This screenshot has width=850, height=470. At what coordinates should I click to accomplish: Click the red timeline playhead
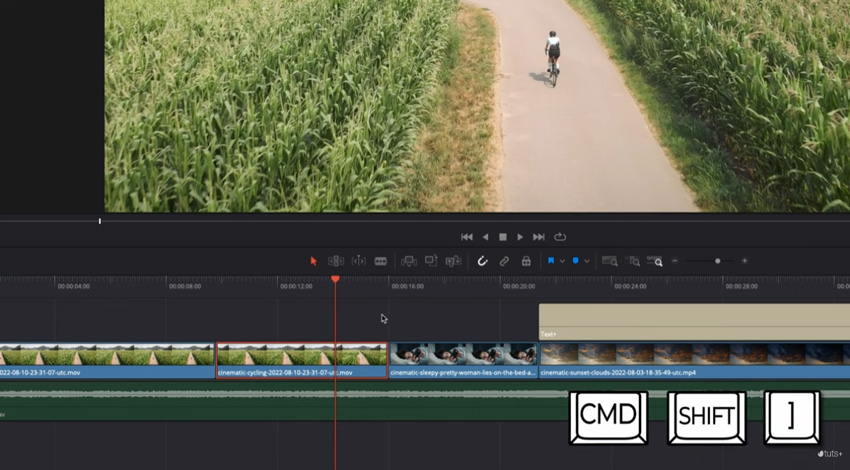(x=336, y=279)
